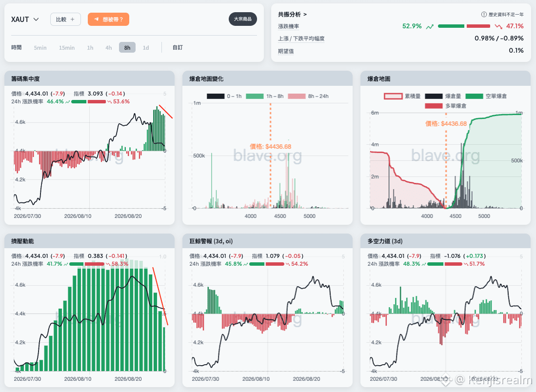Click the 籌碼集中度 24h probability bar
This screenshot has height=392, width=536.
point(89,101)
